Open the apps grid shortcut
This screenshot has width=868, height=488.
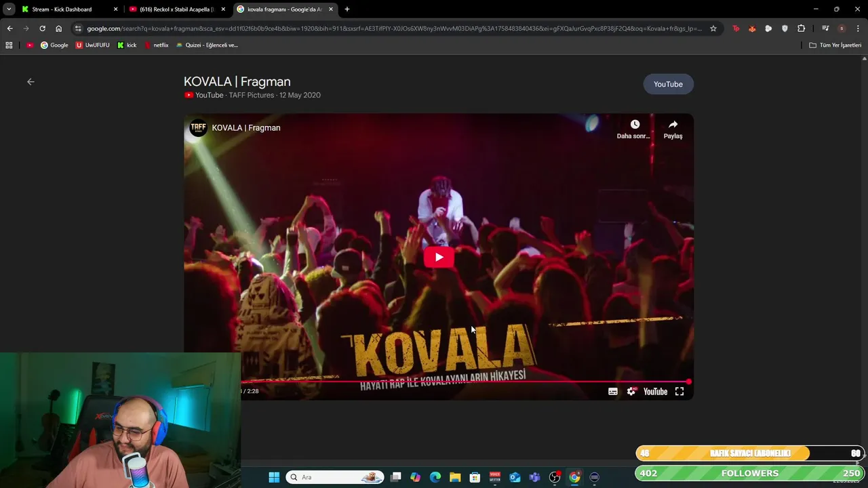(x=9, y=45)
